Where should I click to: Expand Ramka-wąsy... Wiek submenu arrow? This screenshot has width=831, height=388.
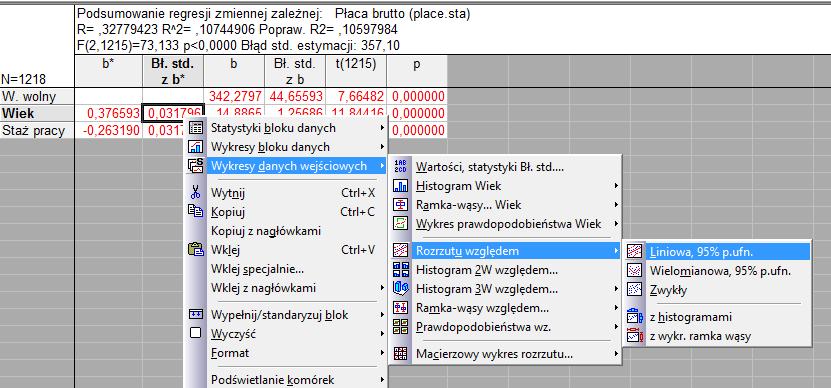(x=616, y=205)
